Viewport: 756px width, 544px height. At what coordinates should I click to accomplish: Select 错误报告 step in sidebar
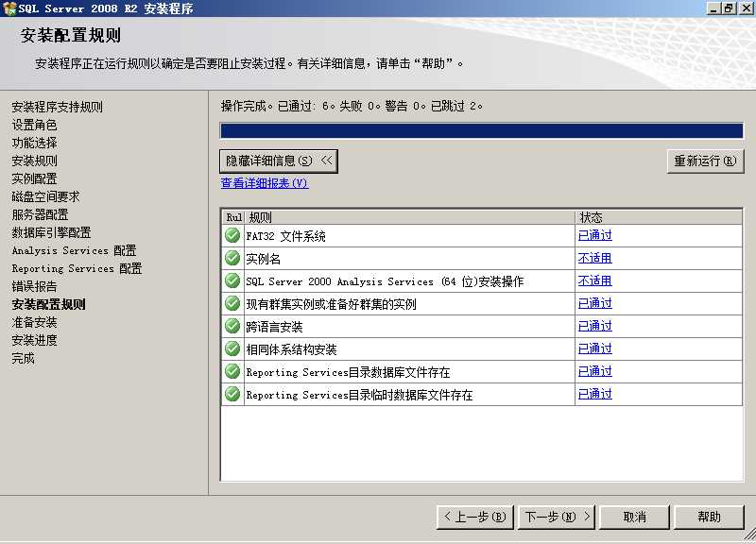[x=34, y=287]
